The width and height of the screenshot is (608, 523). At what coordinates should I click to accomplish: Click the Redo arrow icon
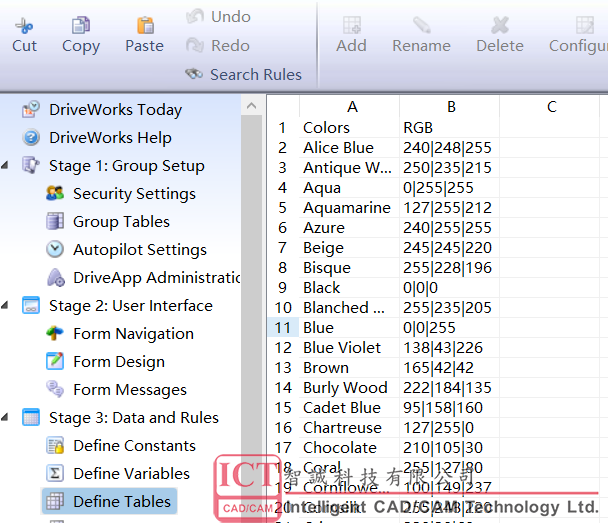(x=195, y=45)
